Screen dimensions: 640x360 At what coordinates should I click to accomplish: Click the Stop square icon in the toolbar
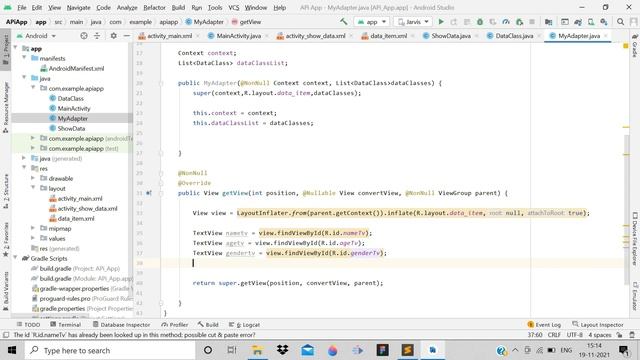(532, 22)
